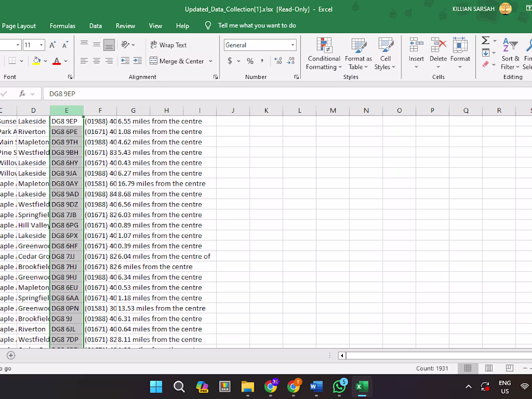Click formula bar containing DG8 9EP
The width and height of the screenshot is (532, 399).
pos(287,94)
